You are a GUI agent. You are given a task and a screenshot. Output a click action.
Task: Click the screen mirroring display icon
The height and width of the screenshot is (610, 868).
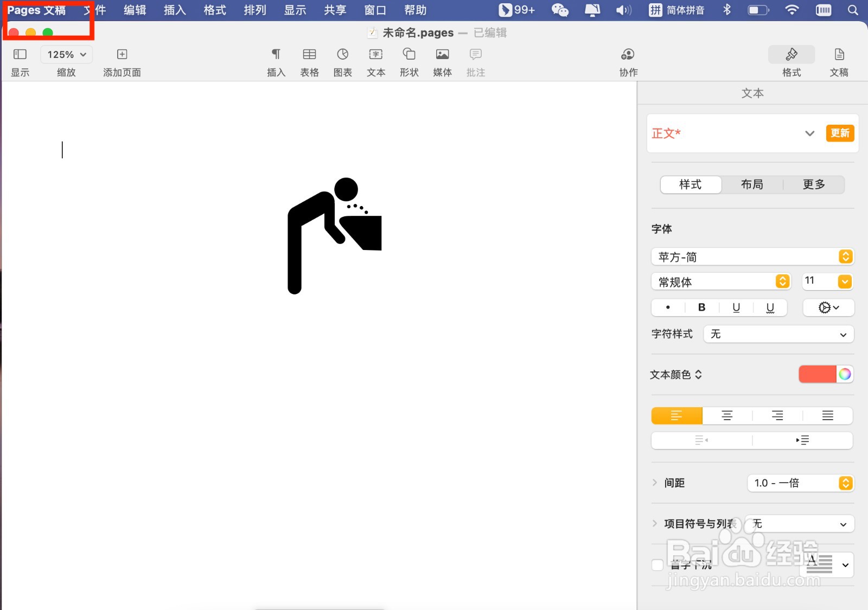pyautogui.click(x=592, y=10)
